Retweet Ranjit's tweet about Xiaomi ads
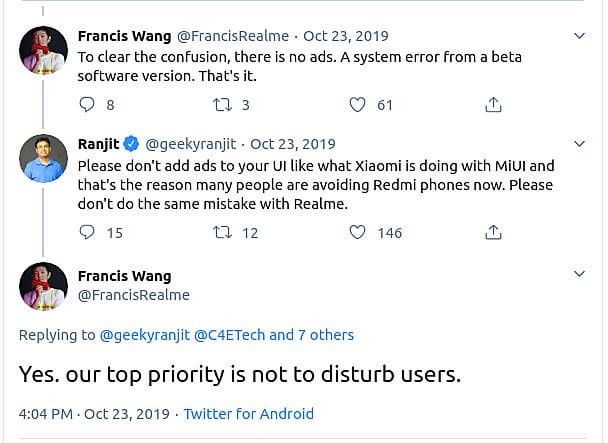 point(222,232)
